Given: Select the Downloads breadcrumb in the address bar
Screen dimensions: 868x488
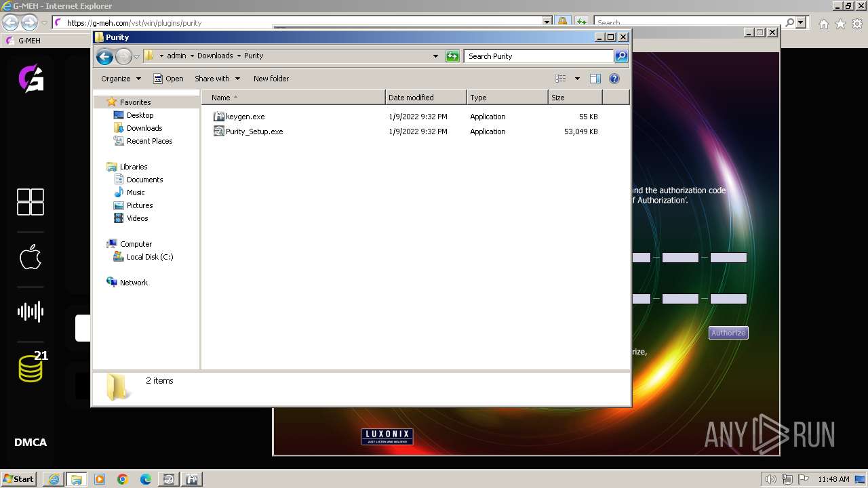Looking at the screenshot, I should (x=215, y=56).
